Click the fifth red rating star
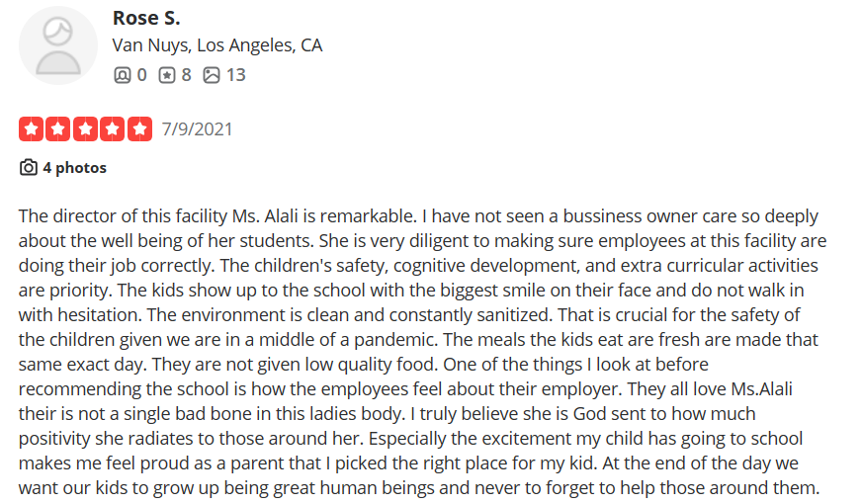Viewport: 862px width, 504px height. 139,129
